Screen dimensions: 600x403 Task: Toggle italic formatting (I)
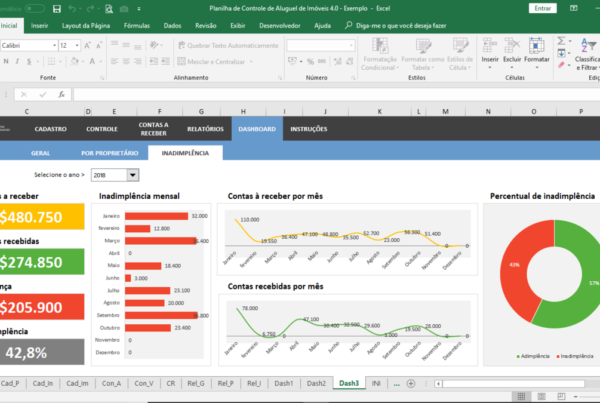coord(17,61)
